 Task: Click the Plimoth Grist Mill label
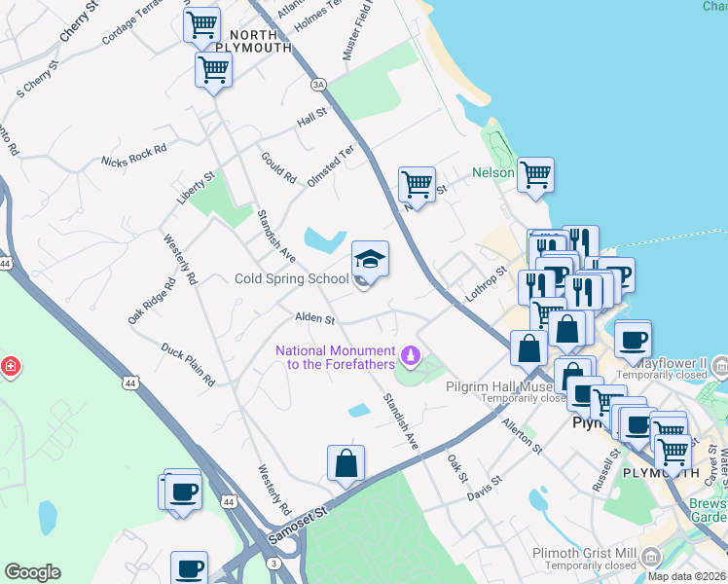click(585, 553)
